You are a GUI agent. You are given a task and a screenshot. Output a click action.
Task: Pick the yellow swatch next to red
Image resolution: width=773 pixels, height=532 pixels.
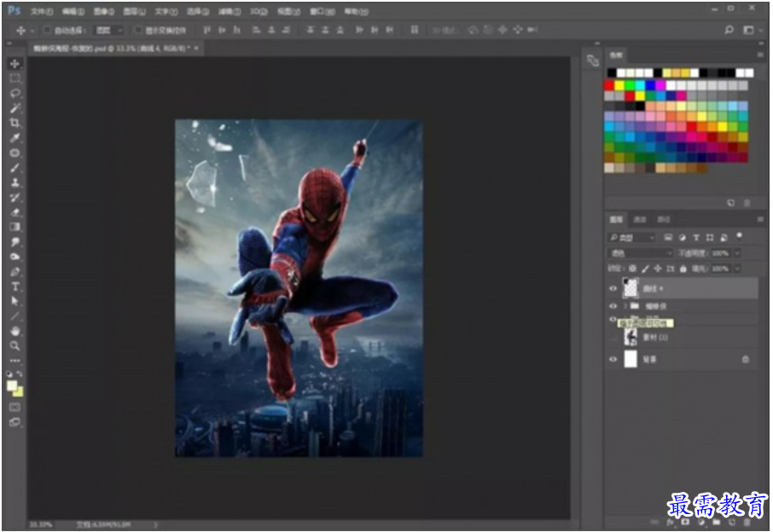(x=619, y=85)
